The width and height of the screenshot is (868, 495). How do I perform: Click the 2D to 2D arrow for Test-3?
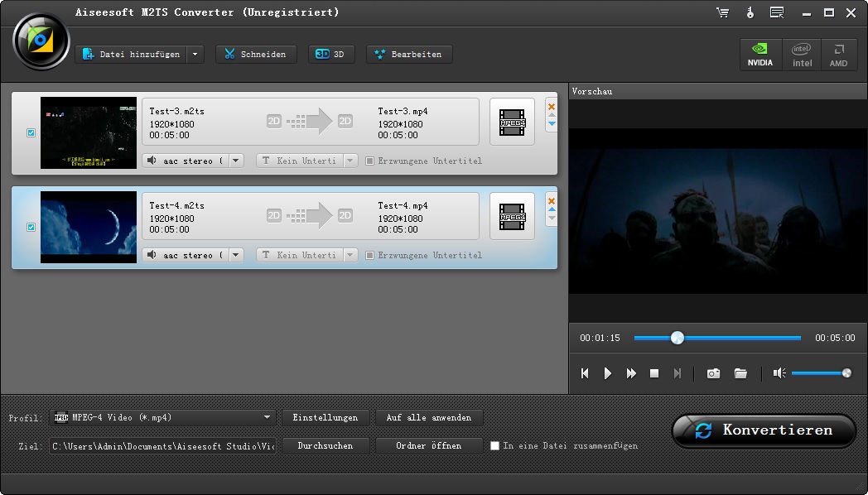(310, 121)
